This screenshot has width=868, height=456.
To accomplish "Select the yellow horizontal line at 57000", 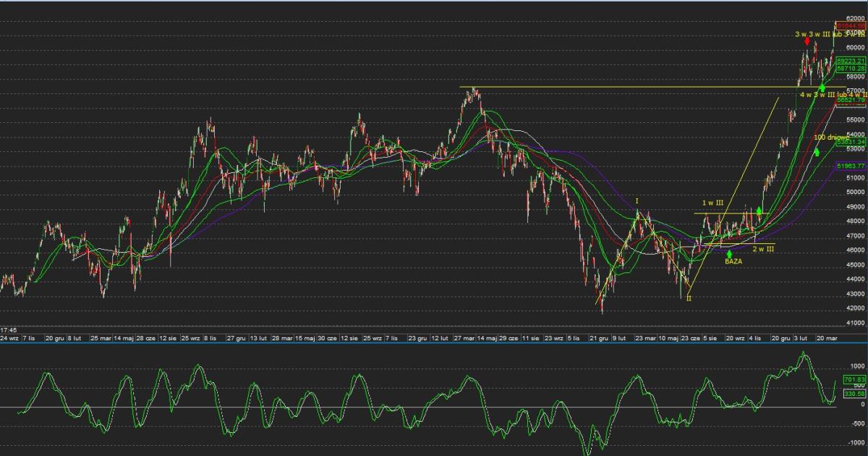I will 615,87.
